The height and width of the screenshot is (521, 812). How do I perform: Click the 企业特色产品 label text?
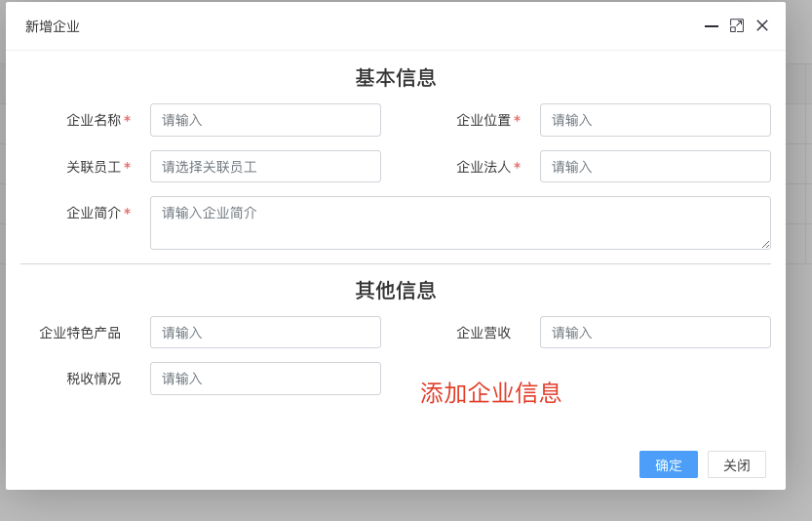[80, 333]
